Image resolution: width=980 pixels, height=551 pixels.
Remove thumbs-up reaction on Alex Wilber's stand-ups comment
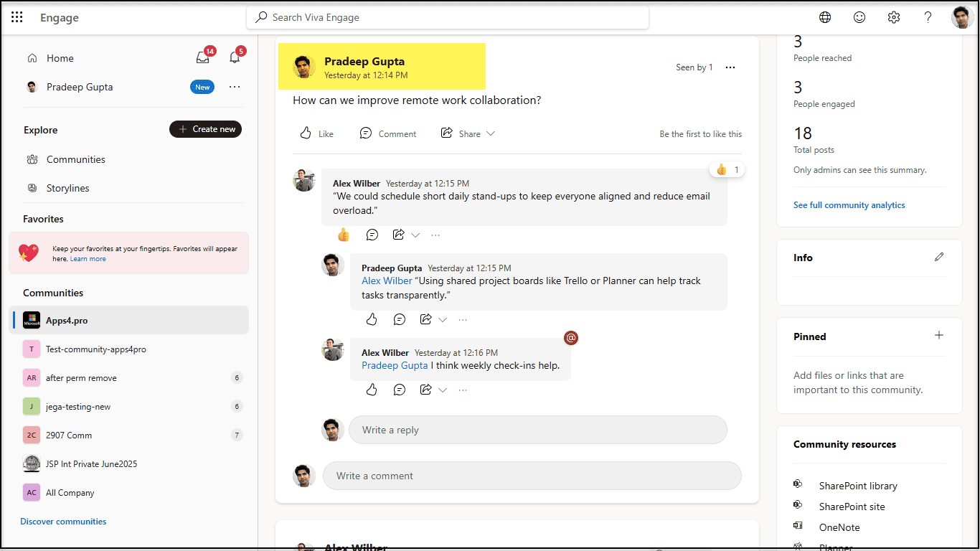point(343,235)
